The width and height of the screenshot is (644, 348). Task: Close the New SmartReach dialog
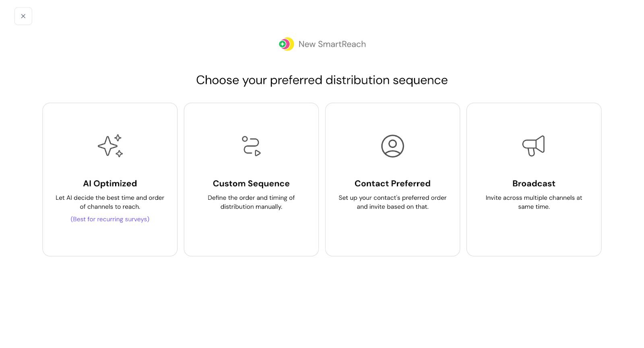pyautogui.click(x=23, y=16)
